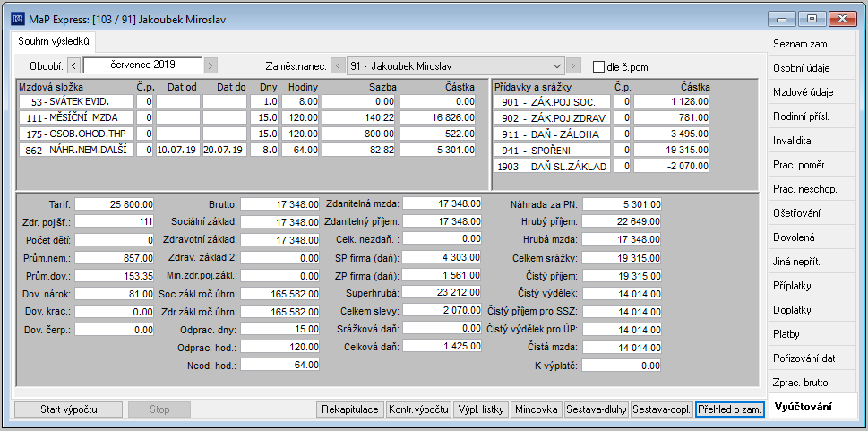Open the Mzdové údaje section
The image size is (868, 431).
click(x=812, y=92)
